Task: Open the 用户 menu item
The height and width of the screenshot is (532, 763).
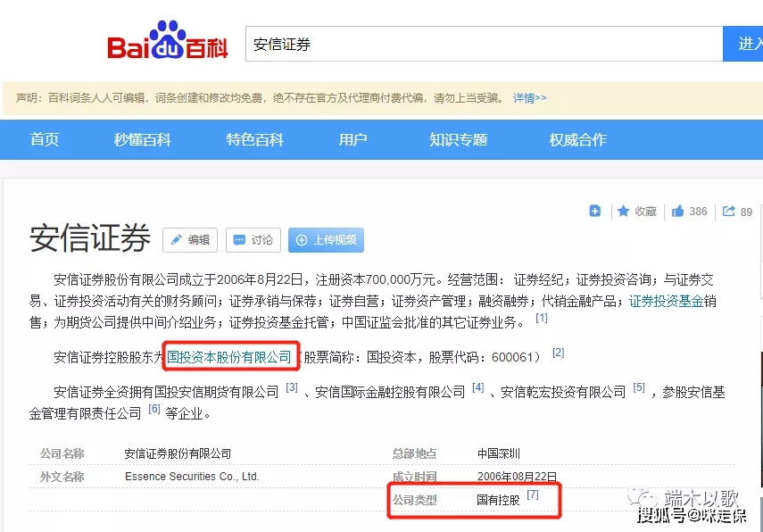Action: point(352,139)
